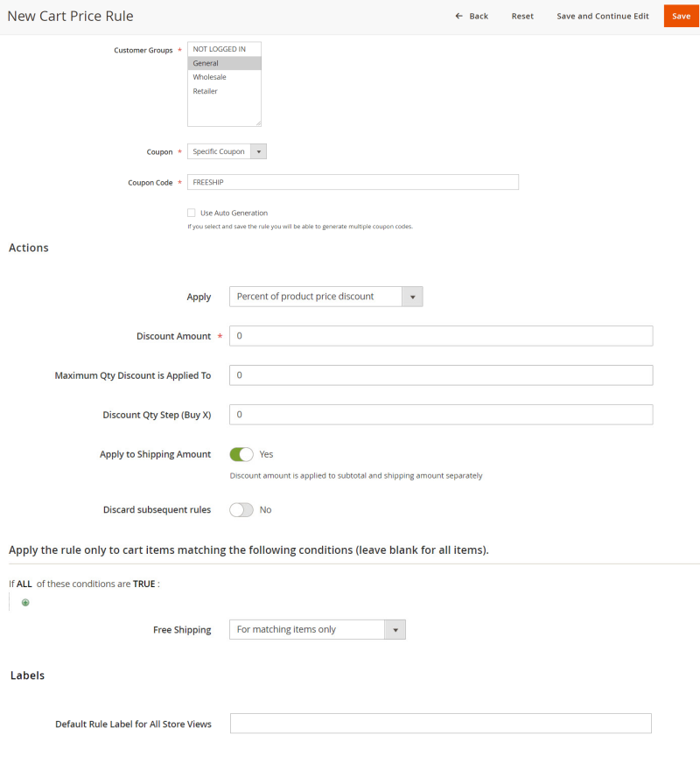Click Maximum Qty Discount is Applied To field
The width and height of the screenshot is (700, 763).
tap(441, 375)
